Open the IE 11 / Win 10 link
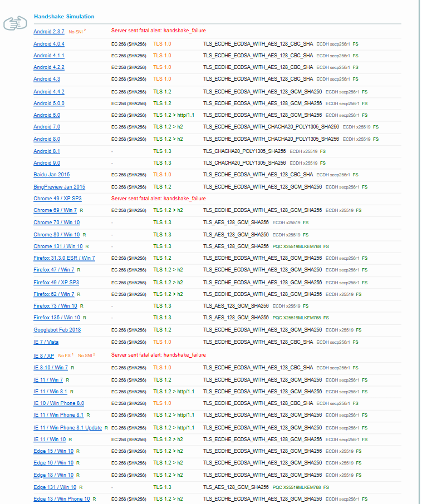This screenshot has height=504, width=427. tap(50, 439)
